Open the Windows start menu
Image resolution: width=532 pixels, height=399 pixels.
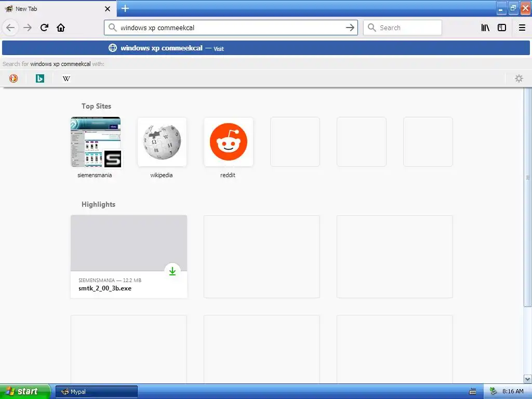click(x=25, y=391)
